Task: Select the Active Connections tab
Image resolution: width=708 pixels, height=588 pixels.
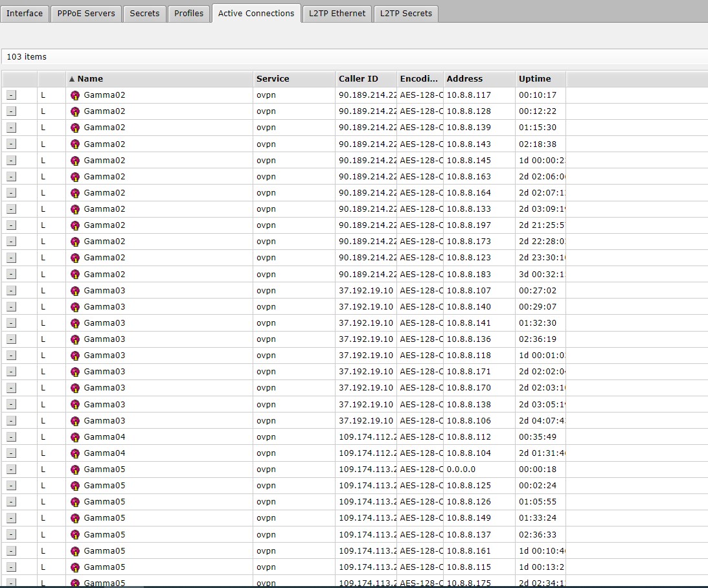Action: click(x=256, y=14)
